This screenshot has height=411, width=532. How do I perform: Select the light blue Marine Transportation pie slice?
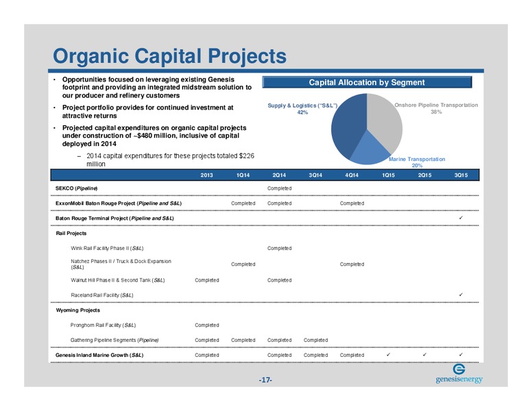tap(370, 151)
